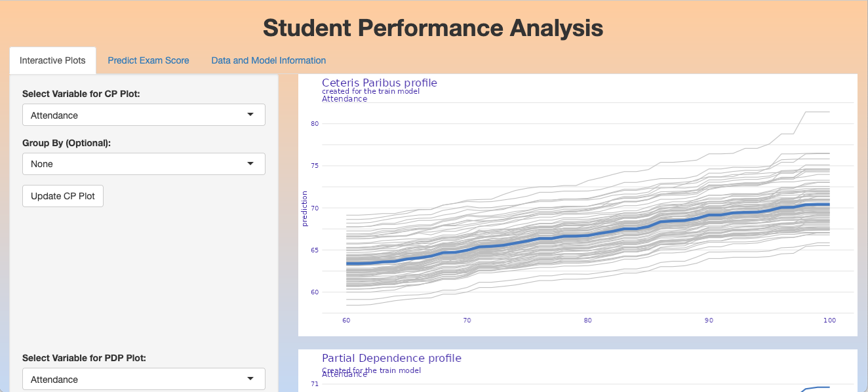
Task: Open the Data and Model Information tab
Action: pyautogui.click(x=268, y=60)
